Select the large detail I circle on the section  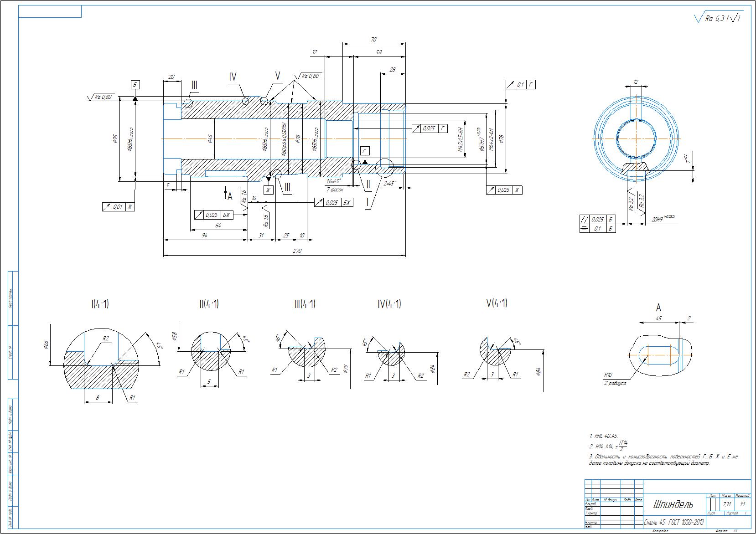(384, 168)
